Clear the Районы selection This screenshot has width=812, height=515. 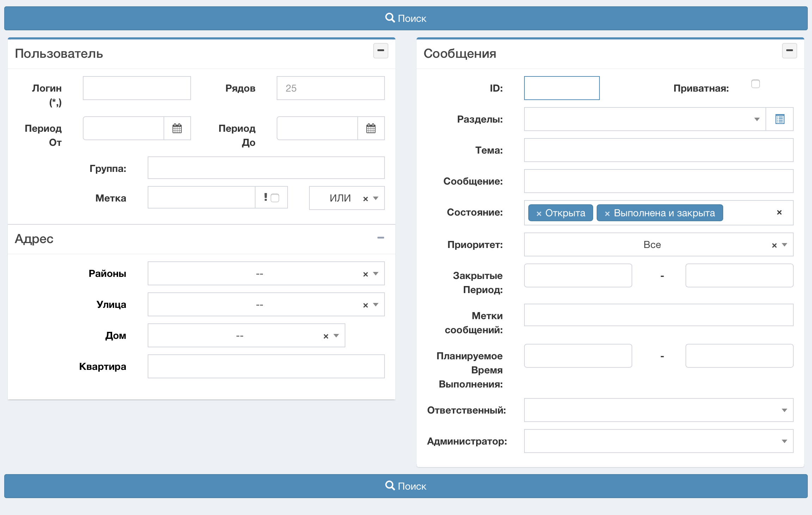point(365,274)
